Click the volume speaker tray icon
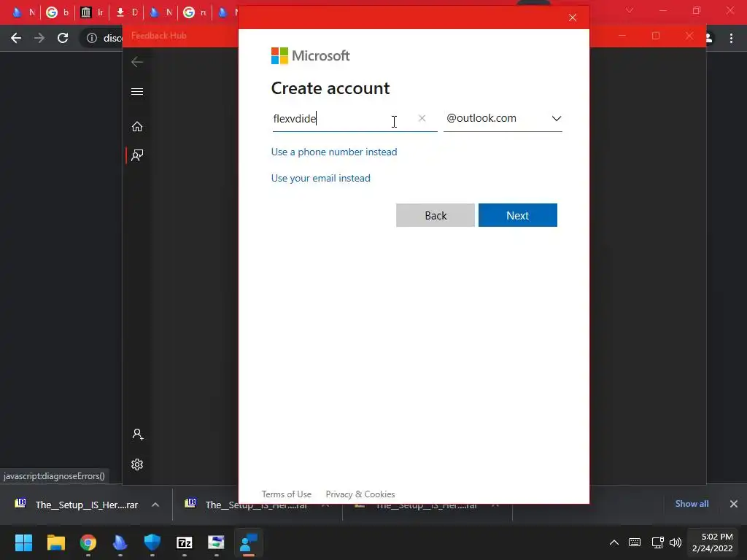The width and height of the screenshot is (747, 560). click(676, 542)
